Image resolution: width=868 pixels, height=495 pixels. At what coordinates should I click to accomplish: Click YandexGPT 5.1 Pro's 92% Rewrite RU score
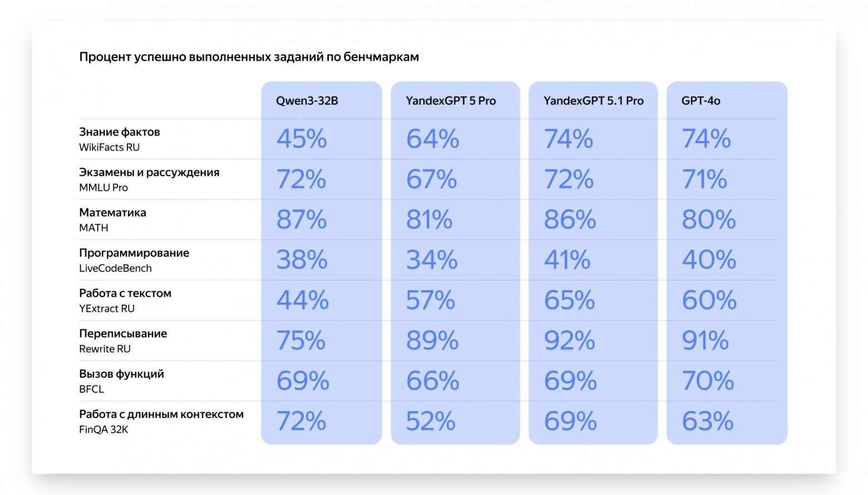tap(569, 340)
